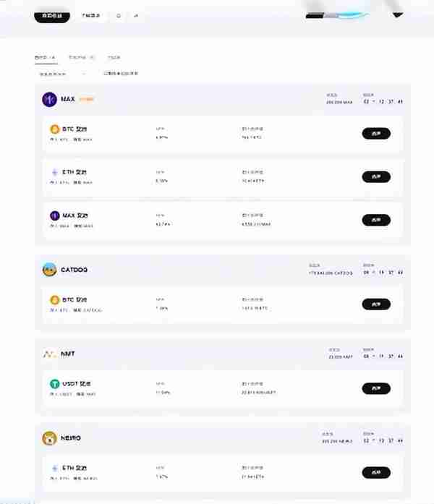
Task: Click the purple MAX pool coin icon
Action: (55, 215)
